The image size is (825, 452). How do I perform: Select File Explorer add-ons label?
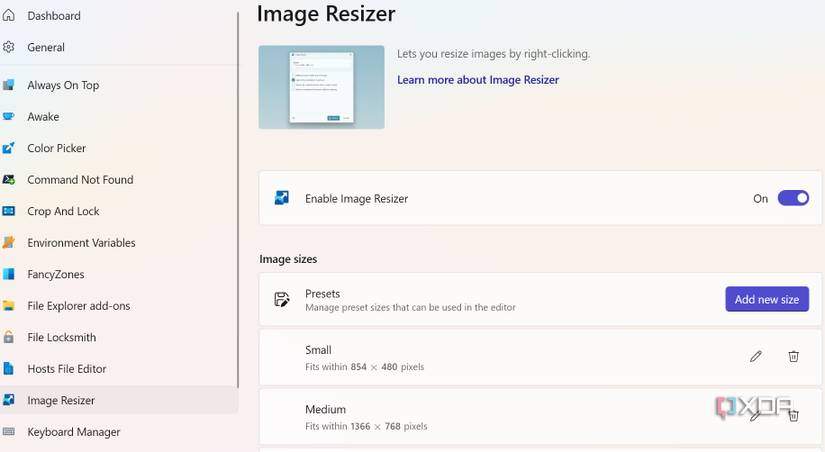pos(78,306)
